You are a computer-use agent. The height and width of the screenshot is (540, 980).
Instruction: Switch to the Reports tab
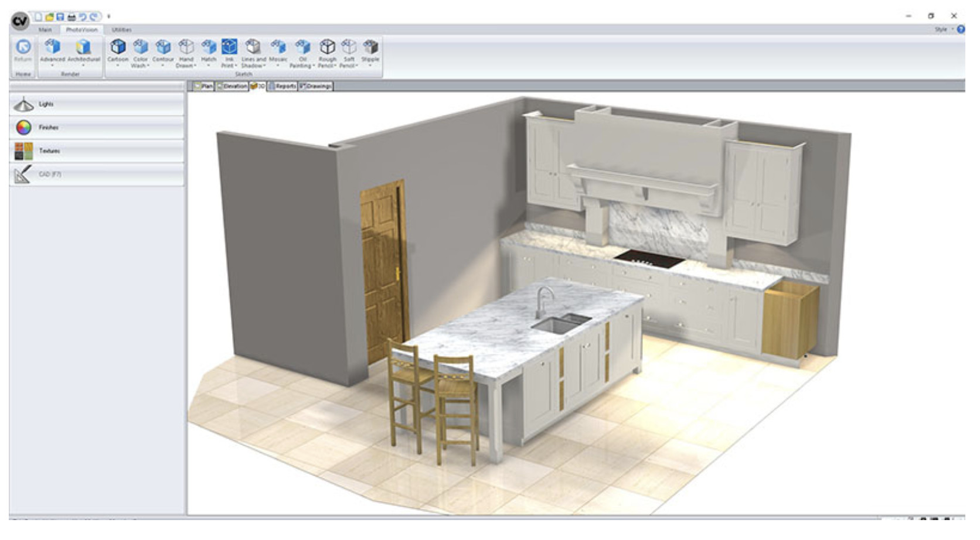click(283, 86)
